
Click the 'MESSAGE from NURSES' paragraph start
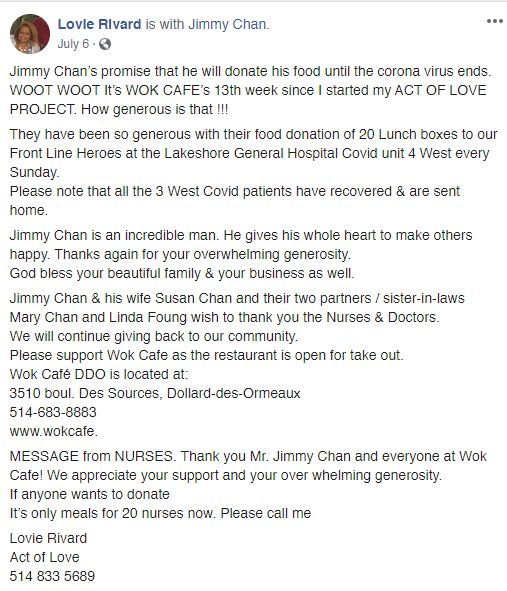coord(92,456)
